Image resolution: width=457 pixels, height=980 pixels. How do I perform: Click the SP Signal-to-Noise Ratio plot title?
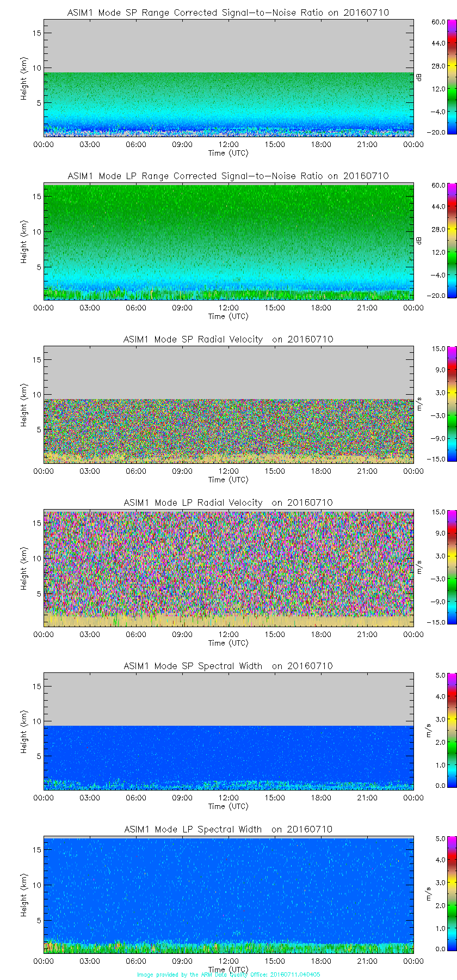click(228, 13)
